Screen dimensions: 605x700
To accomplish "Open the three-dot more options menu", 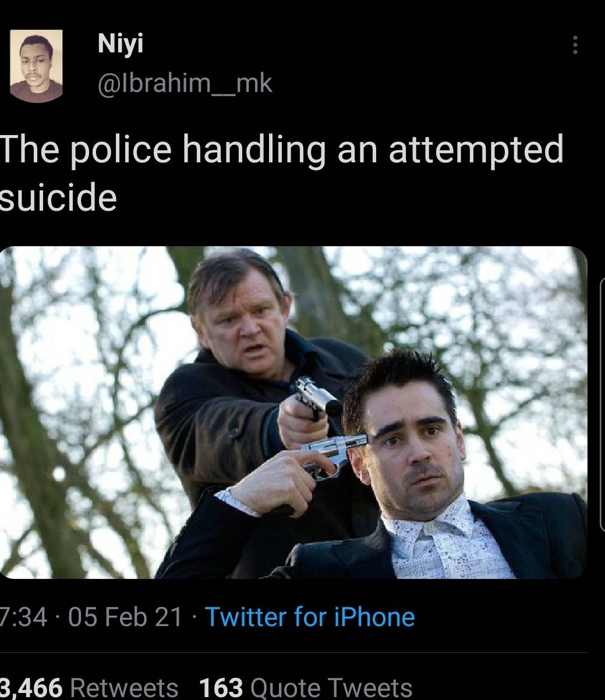I will tap(575, 45).
